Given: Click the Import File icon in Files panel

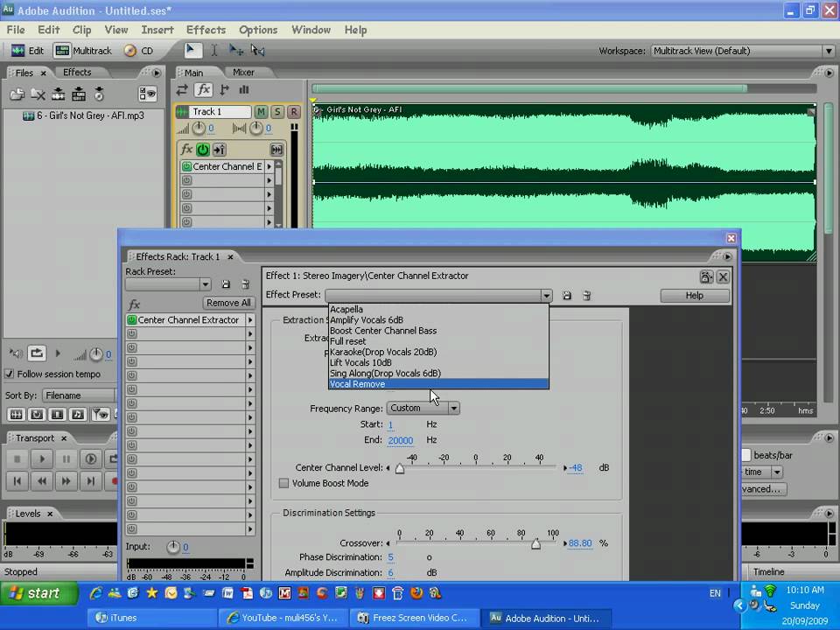Looking at the screenshot, I should (x=17, y=94).
